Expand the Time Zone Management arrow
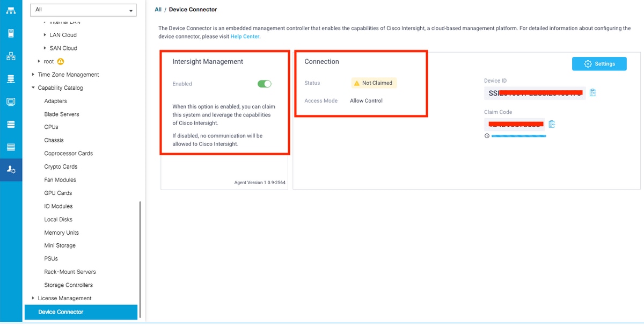The image size is (644, 326). point(33,75)
